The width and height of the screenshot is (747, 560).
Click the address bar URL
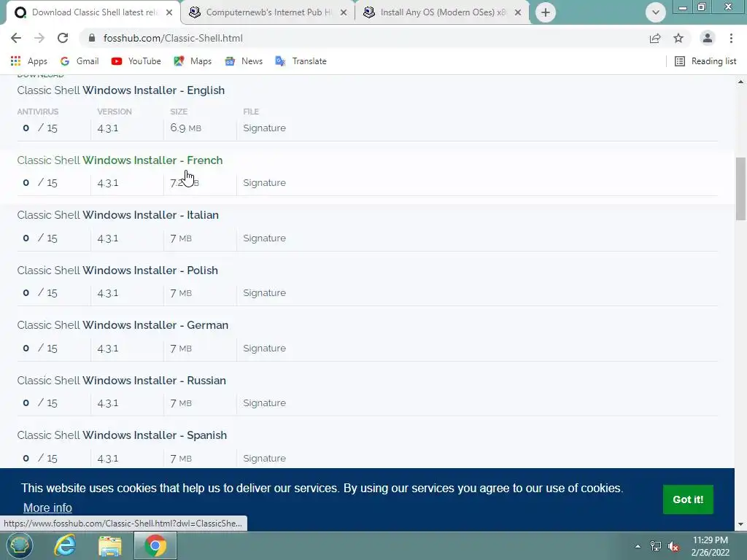(x=173, y=38)
